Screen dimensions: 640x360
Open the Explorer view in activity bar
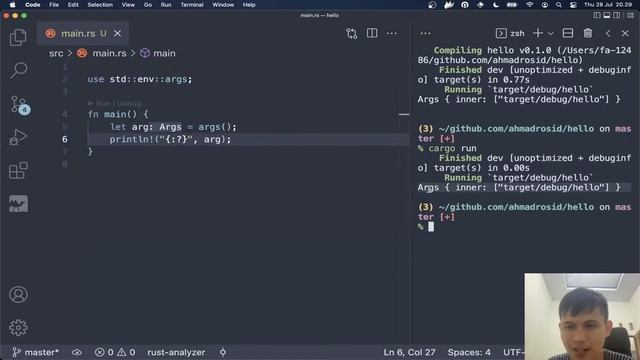pyautogui.click(x=18, y=38)
